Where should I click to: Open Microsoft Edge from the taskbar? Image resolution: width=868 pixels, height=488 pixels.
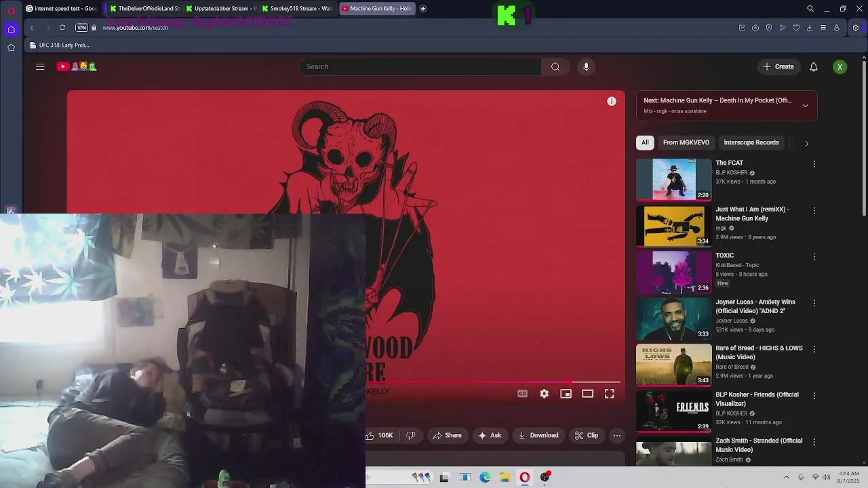(485, 477)
